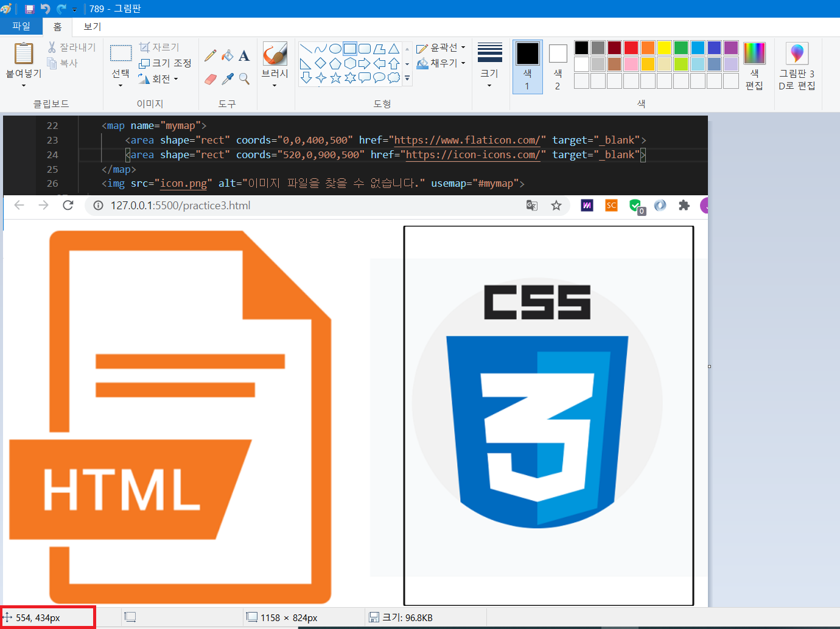This screenshot has width=840, height=629.
Task: Choose the Six-point star shape
Action: tap(350, 78)
